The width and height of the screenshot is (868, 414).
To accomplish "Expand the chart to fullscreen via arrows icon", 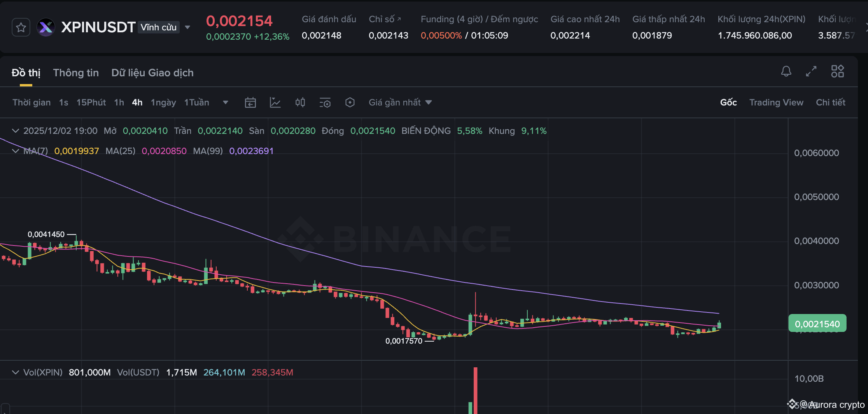I will [x=811, y=72].
